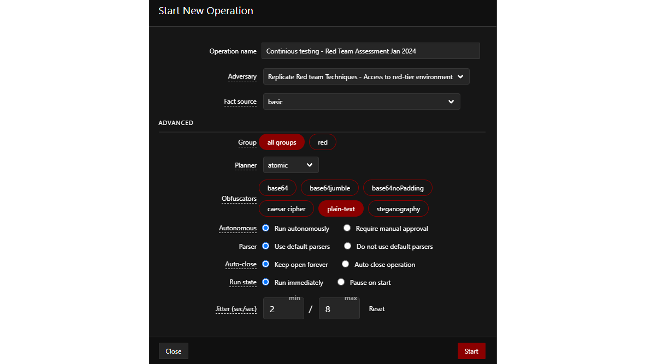Select Run autonomously radio button
The width and height of the screenshot is (647, 364).
pos(266,228)
